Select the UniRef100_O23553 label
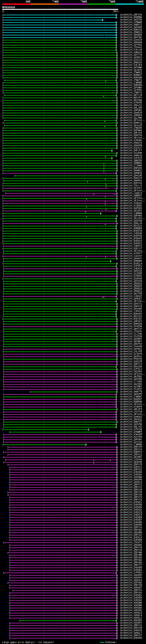Screen dimensions: 146x644 point(131,90)
